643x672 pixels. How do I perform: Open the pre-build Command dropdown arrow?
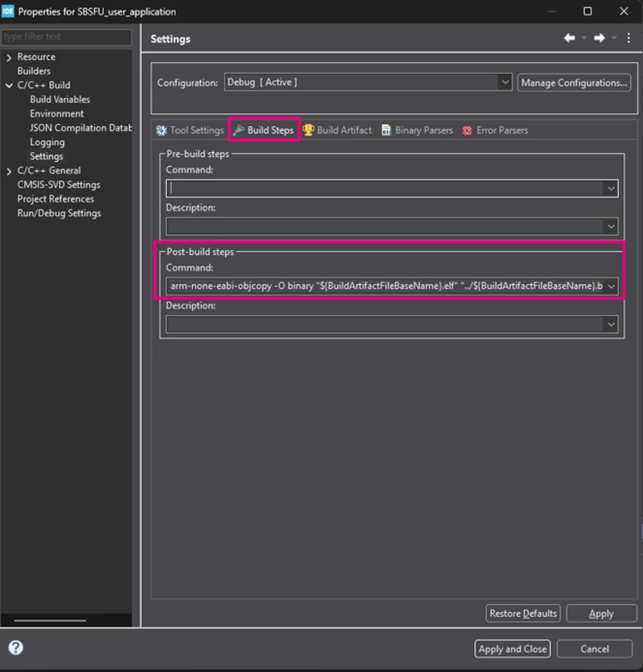611,188
